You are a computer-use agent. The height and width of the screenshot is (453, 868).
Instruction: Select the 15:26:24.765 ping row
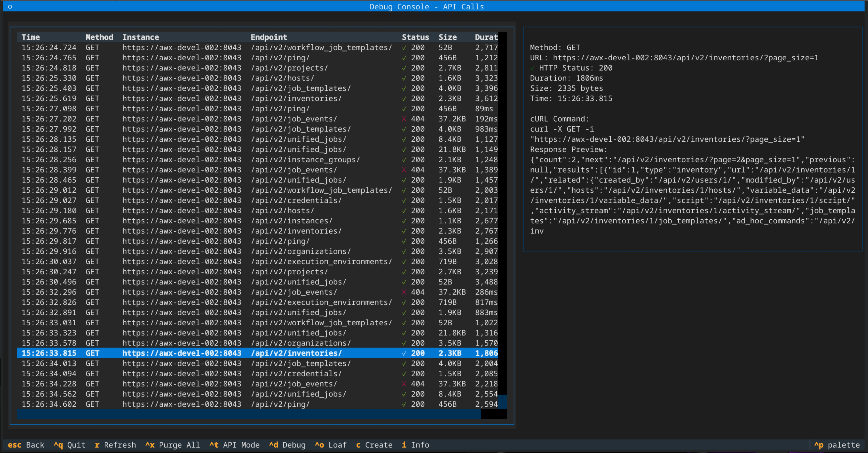click(257, 58)
